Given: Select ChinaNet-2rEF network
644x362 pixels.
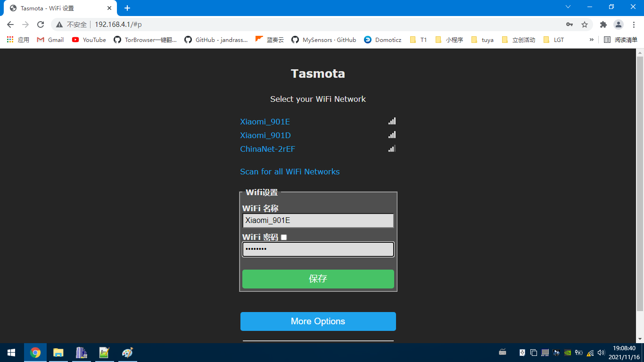Looking at the screenshot, I should pyautogui.click(x=268, y=149).
